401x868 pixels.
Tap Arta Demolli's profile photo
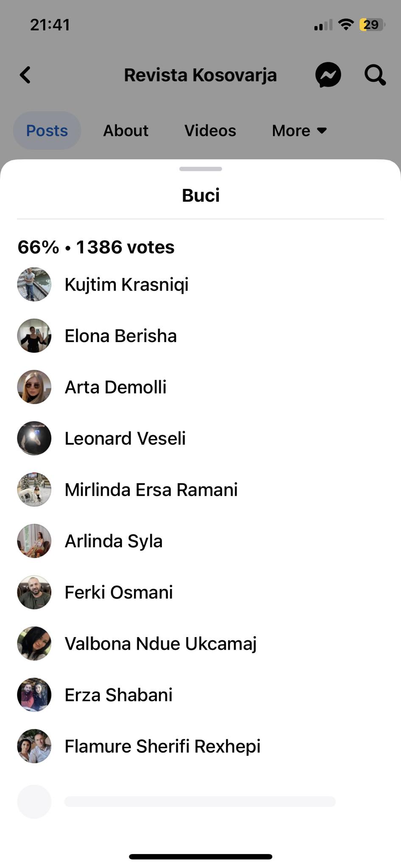point(34,387)
